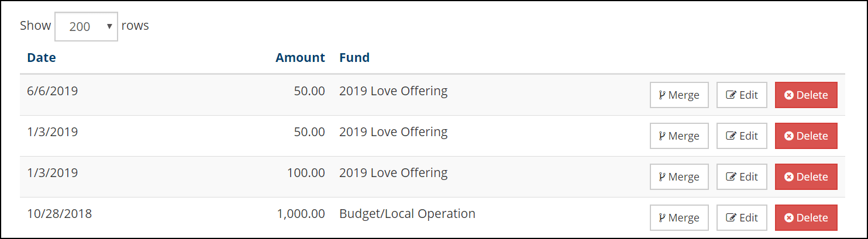Delete the 100.00 Love Offering entry
The image size is (868, 239).
(x=806, y=177)
